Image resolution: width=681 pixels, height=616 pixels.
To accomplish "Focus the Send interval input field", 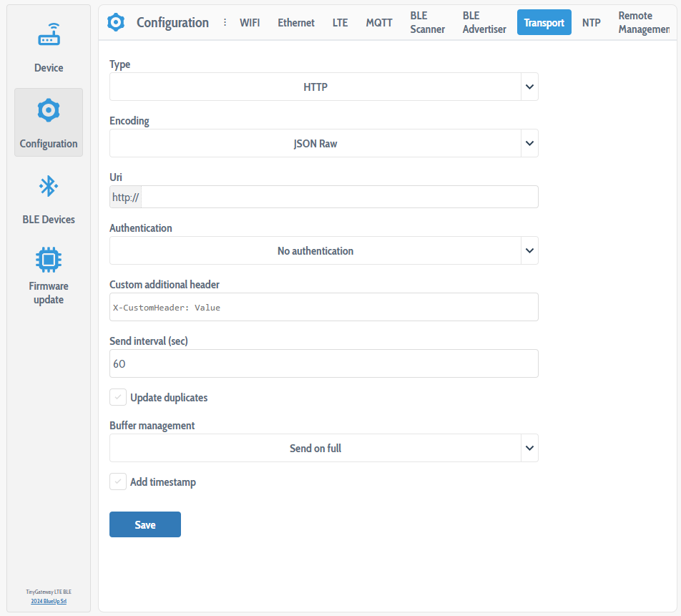I will click(x=323, y=363).
